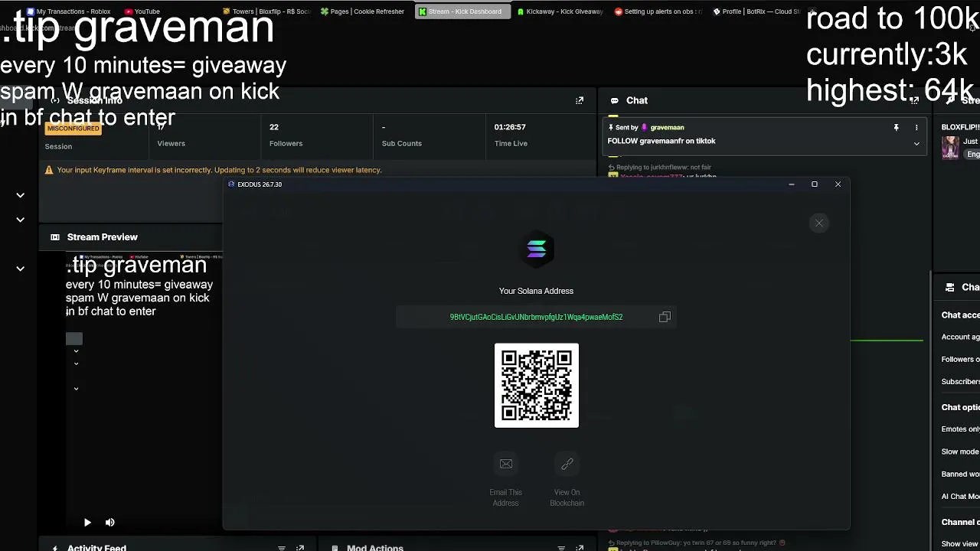Click the Slow mode chat option
Image resolution: width=980 pixels, height=551 pixels.
(960, 452)
